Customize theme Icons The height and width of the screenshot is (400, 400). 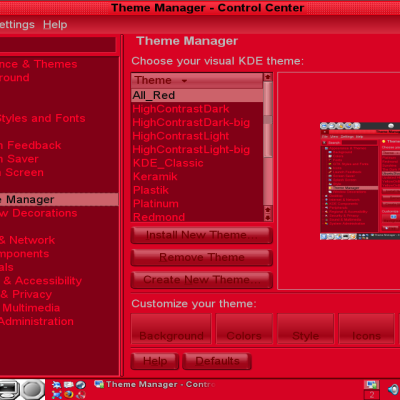(366, 329)
